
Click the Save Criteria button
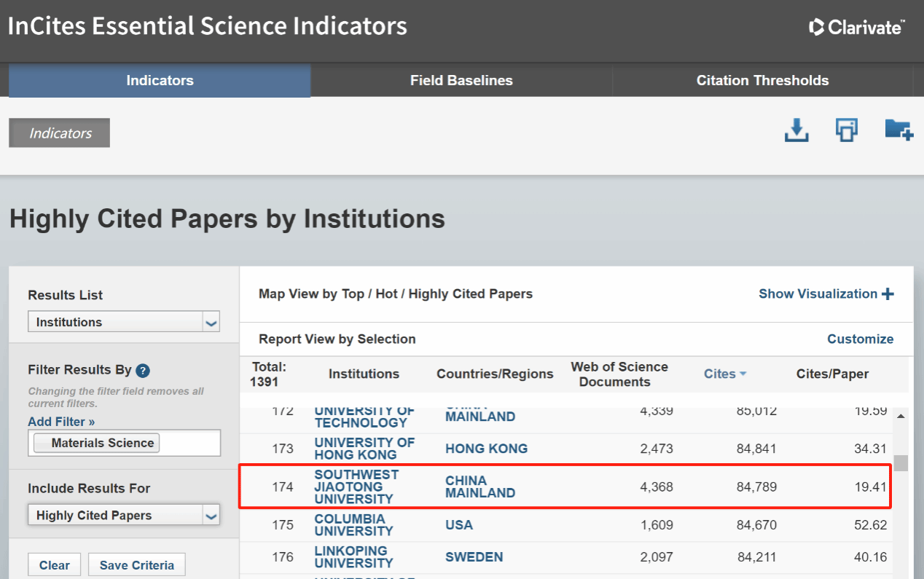(137, 565)
